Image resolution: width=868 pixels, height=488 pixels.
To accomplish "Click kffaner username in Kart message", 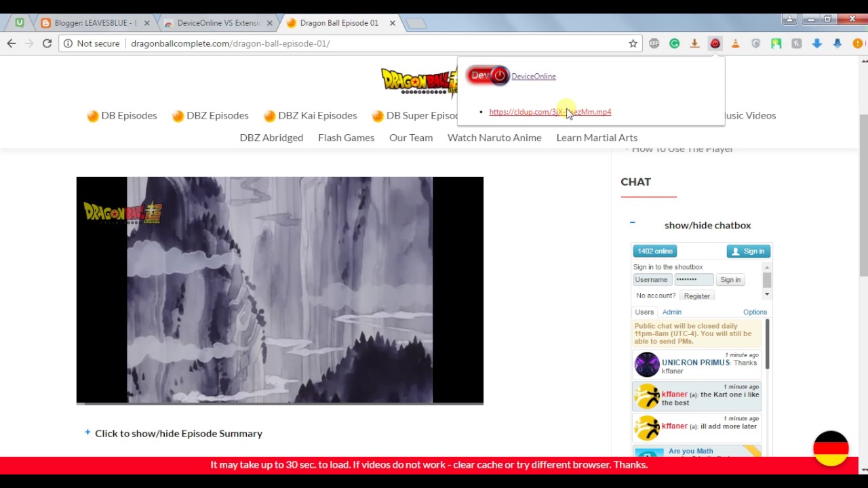I will 675,394.
